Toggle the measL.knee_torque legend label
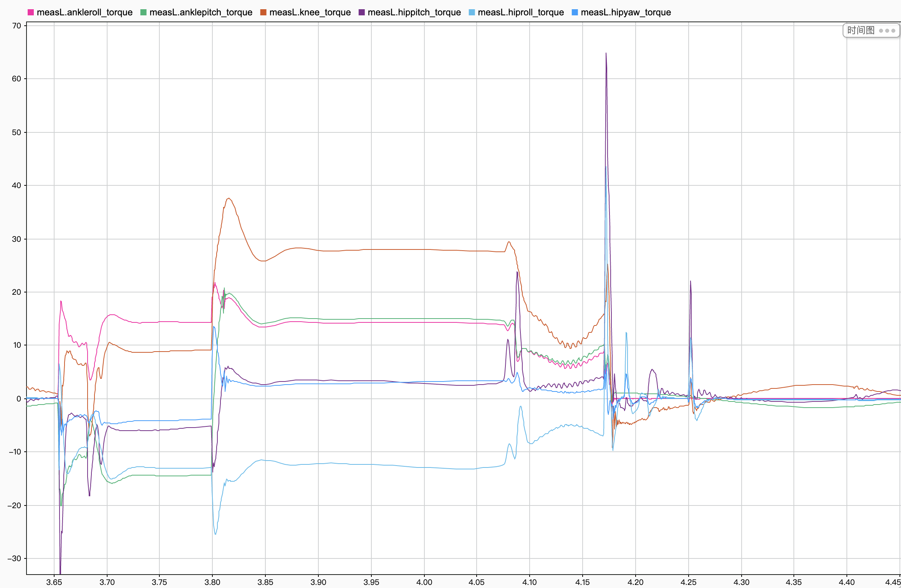 [310, 12]
